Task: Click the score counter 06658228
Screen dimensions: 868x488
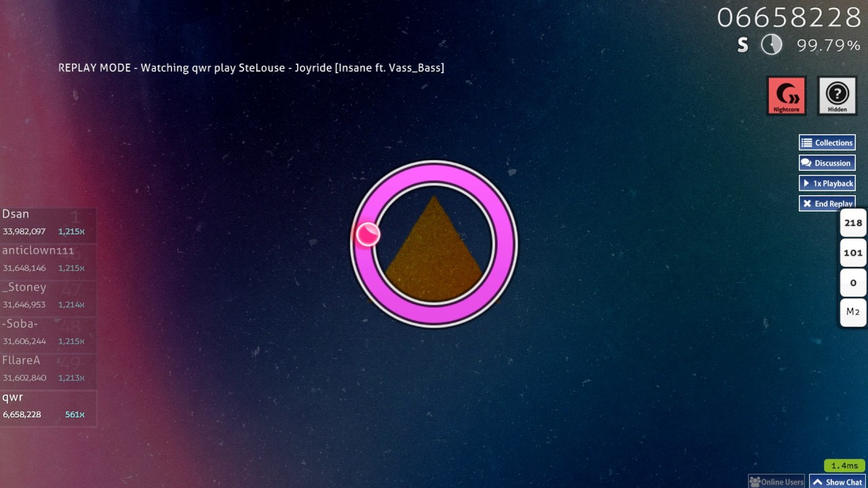Action: [x=789, y=18]
